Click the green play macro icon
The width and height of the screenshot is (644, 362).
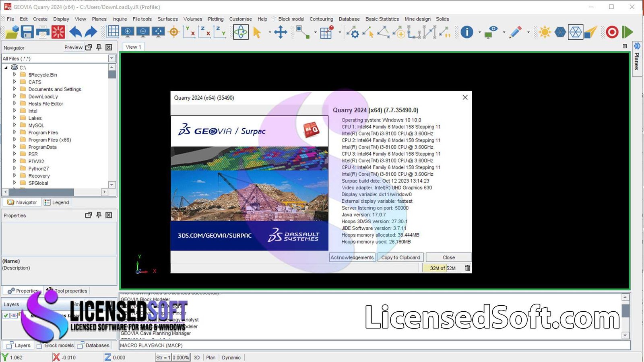(x=627, y=32)
